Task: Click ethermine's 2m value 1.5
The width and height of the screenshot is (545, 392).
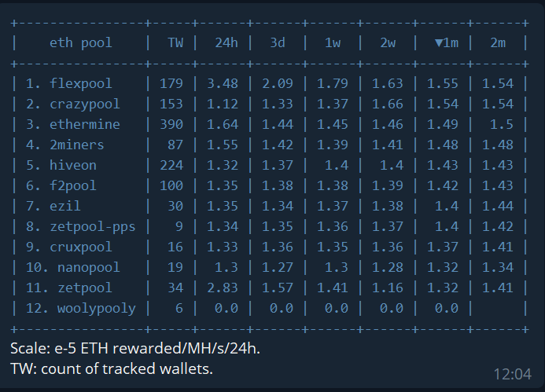Action: tap(502, 124)
